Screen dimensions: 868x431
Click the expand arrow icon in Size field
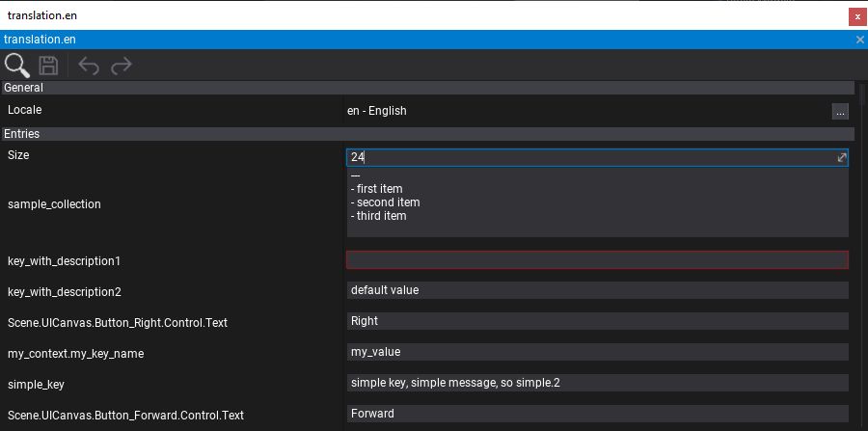point(841,158)
